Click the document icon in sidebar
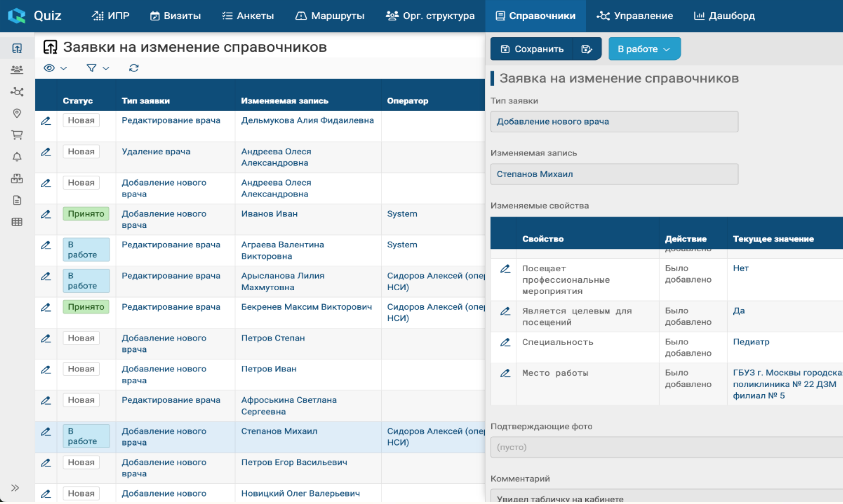 click(x=17, y=201)
